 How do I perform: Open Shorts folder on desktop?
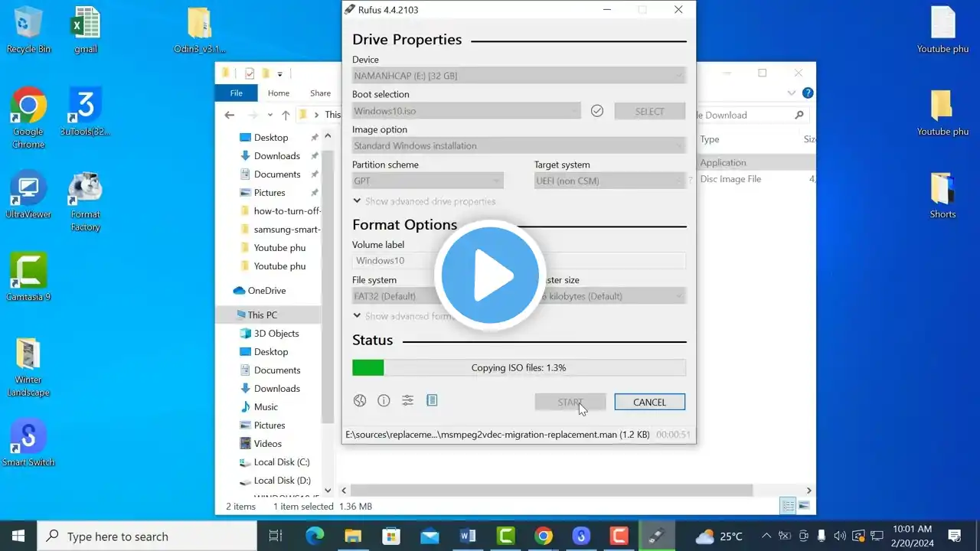(x=942, y=195)
